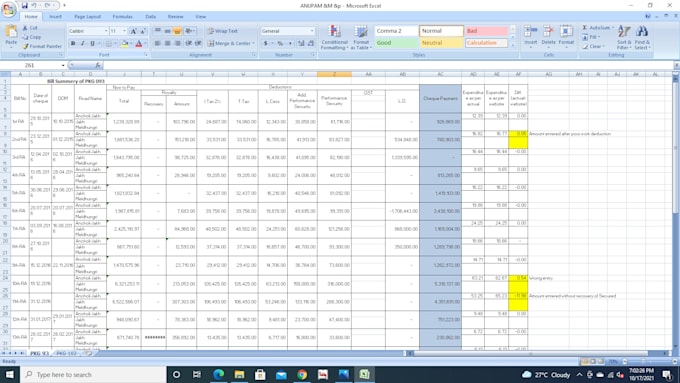Click the Cut command
The image size is (680, 383).
(x=30, y=28)
